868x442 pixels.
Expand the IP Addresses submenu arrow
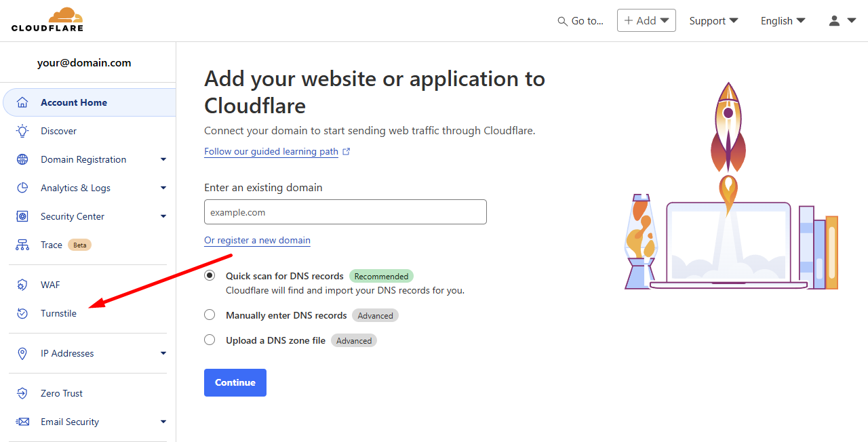tap(163, 353)
